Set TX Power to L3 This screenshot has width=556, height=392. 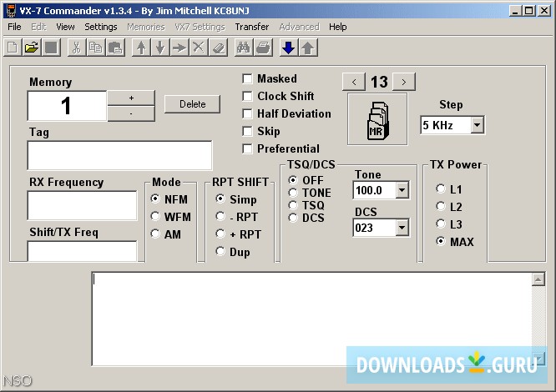point(441,224)
